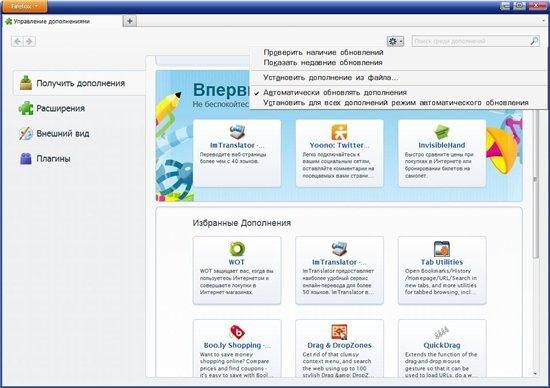Click the magnifier search icon

(x=534, y=41)
